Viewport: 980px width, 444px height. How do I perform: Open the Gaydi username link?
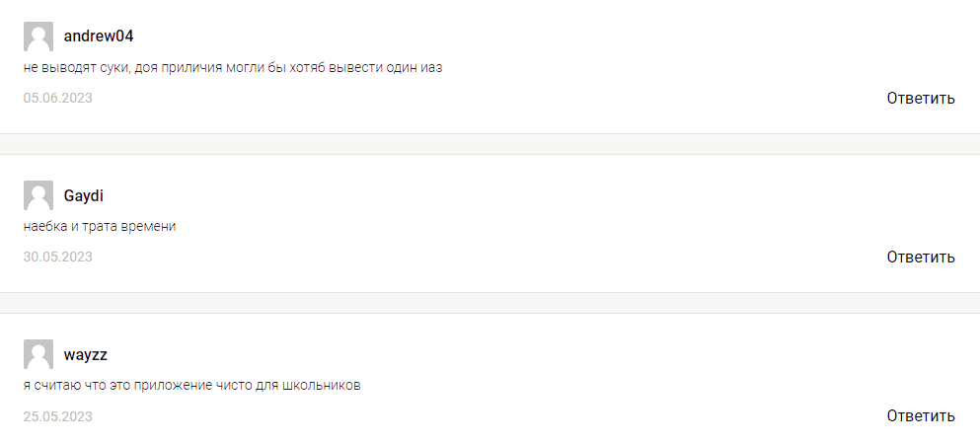click(x=84, y=195)
